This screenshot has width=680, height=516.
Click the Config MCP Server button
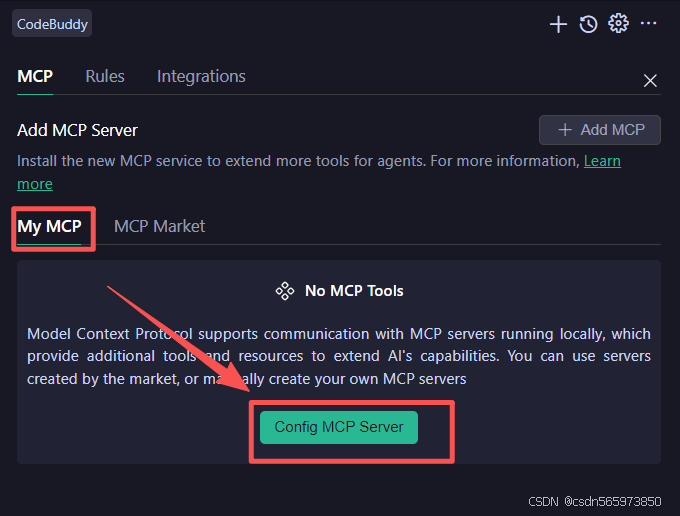[x=339, y=428]
